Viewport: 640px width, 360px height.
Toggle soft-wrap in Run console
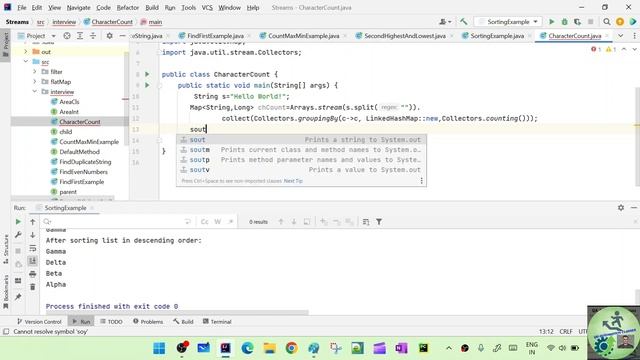(x=33, y=248)
